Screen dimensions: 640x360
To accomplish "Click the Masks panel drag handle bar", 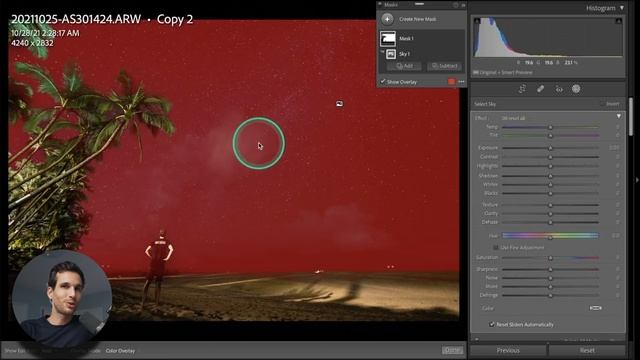I will pyautogui.click(x=419, y=4).
